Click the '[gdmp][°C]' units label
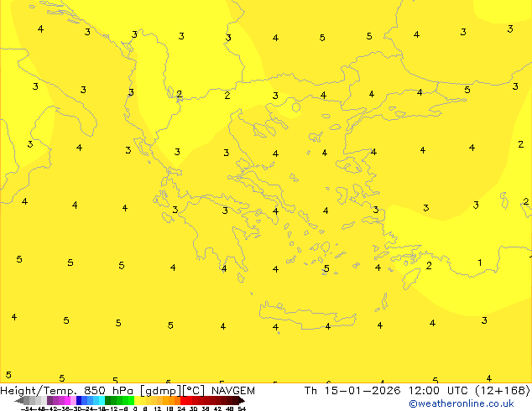 pos(173,391)
